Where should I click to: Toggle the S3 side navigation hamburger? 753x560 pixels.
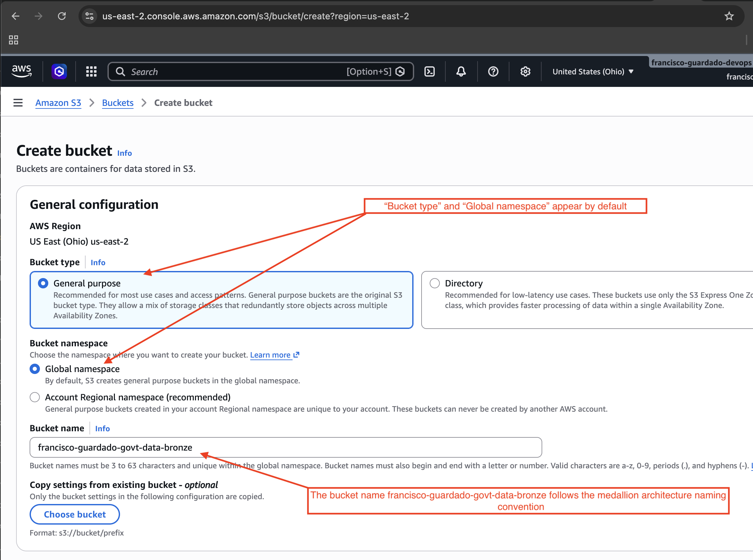(x=18, y=103)
